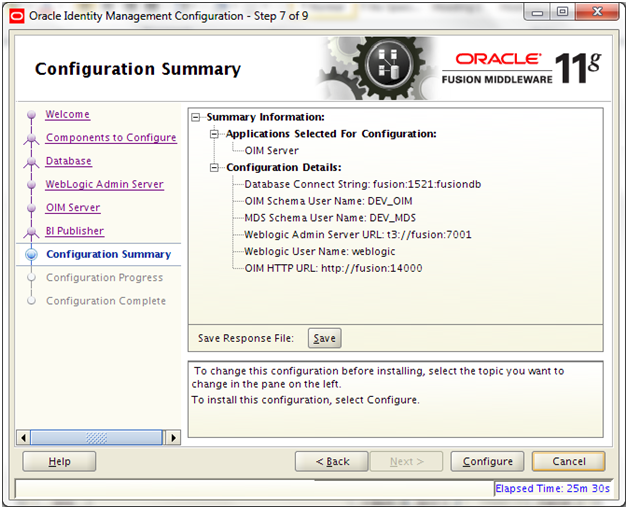
Task: Open Help for this screen
Action: [59, 462]
